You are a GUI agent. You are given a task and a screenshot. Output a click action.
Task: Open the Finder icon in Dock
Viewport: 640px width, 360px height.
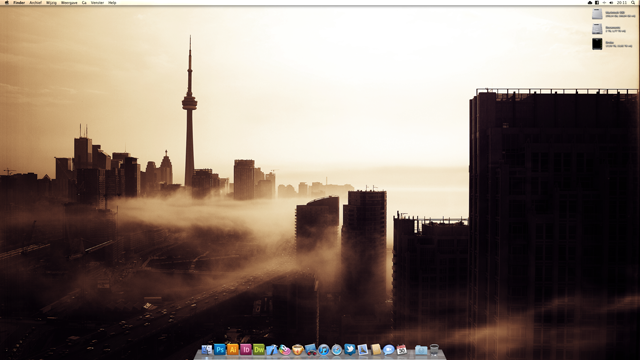(x=207, y=350)
